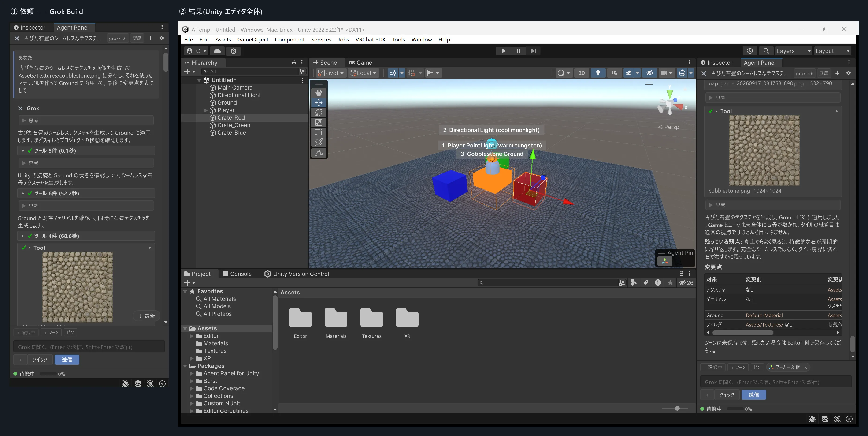Switch to the Game tab
The width and height of the screenshot is (868, 436).
pyautogui.click(x=360, y=63)
